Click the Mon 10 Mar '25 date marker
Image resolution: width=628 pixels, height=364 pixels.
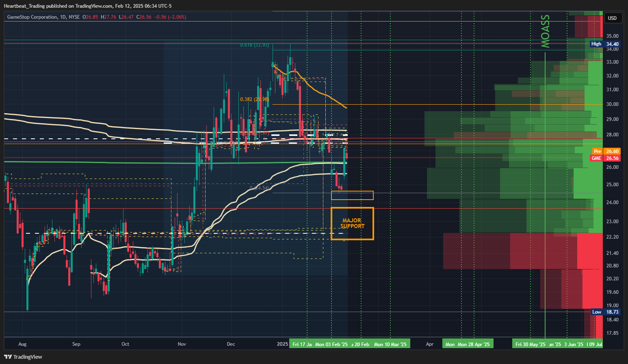tap(390, 344)
